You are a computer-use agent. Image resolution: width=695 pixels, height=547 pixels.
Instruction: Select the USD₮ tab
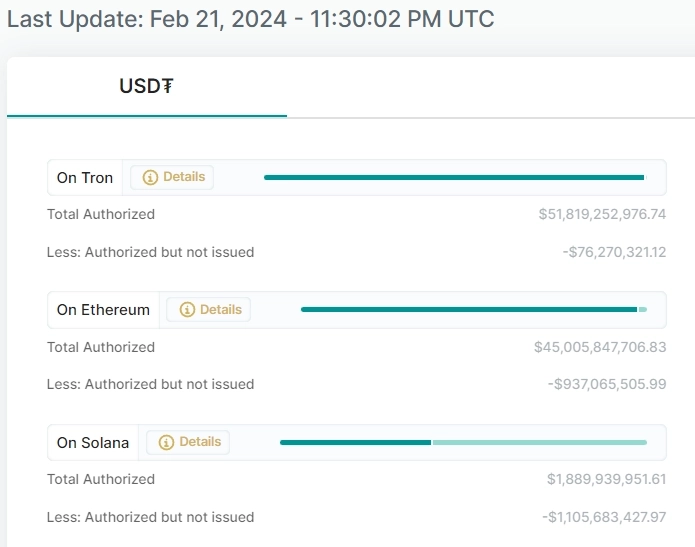146,87
